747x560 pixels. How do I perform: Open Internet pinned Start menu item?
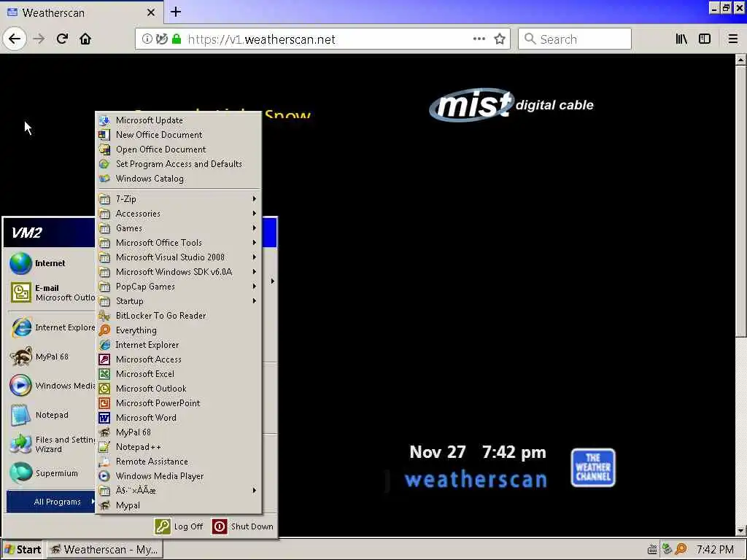(51, 263)
